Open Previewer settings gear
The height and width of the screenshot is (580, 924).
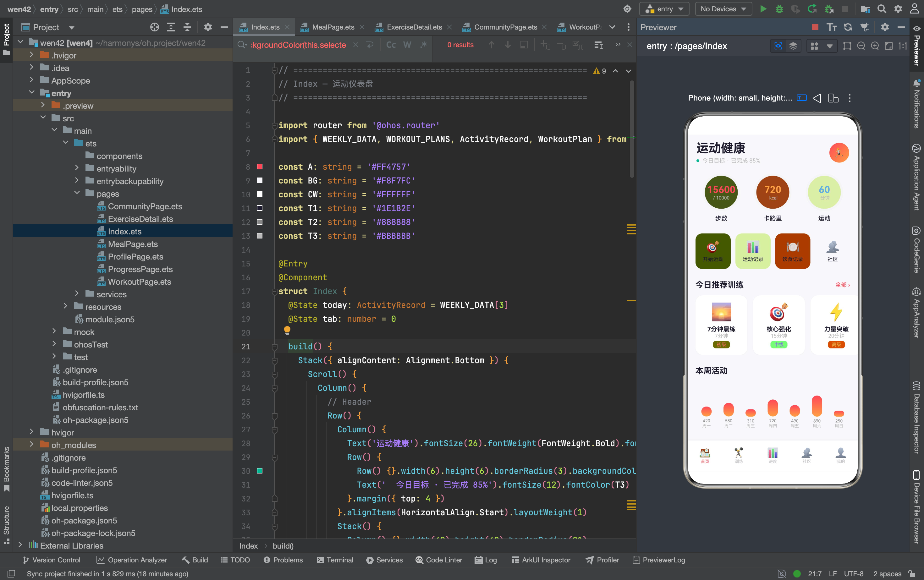point(885,27)
